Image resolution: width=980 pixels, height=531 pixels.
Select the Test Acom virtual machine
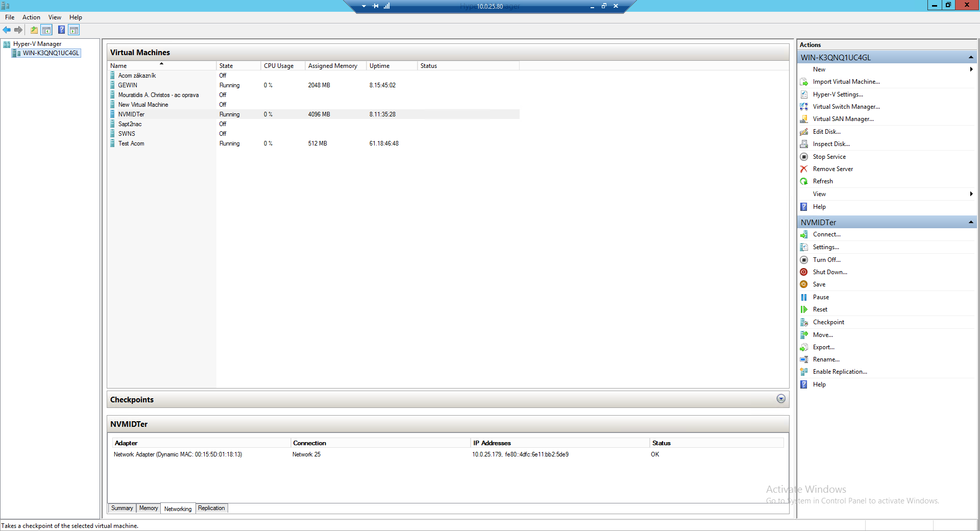click(x=313, y=143)
